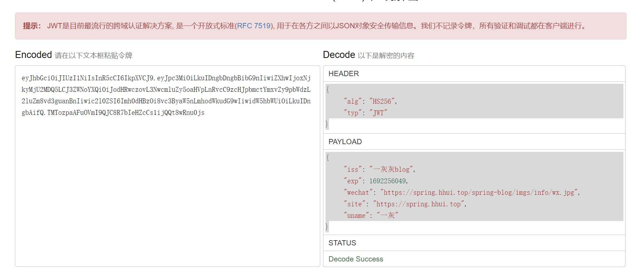Click the first line of the JWT token
This screenshot has width=644, height=273.
[166, 78]
